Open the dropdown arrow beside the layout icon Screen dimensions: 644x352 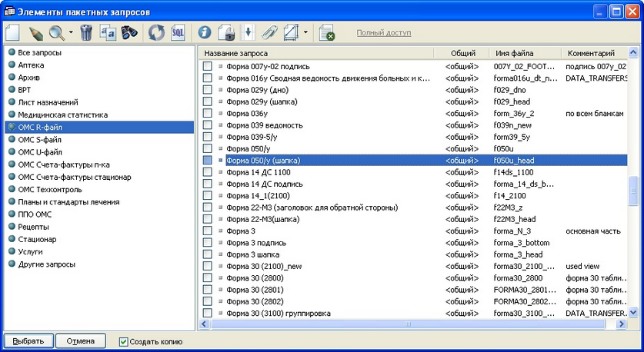point(305,32)
